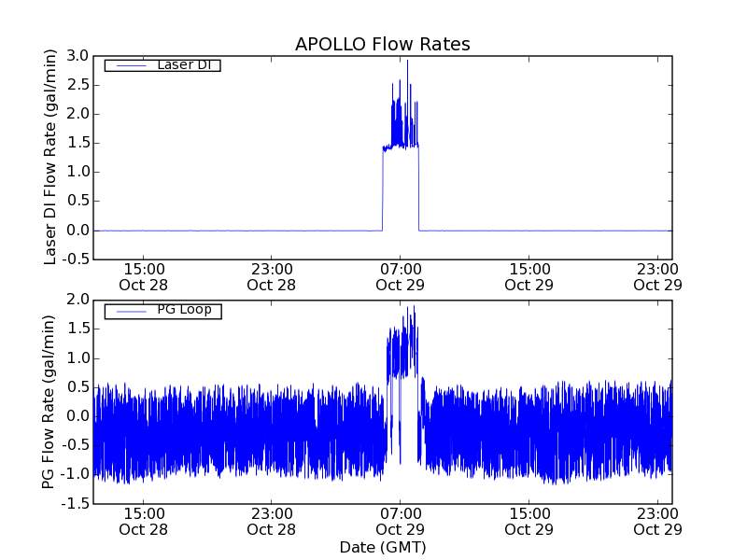Screen dimensions: 747x560
Task: Click '23:00 Oct 28' under the Laser DI plot
Action: click(x=272, y=277)
